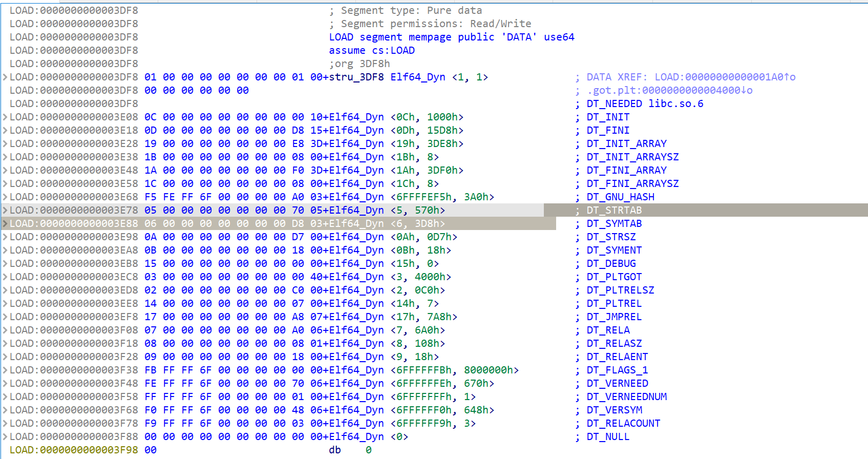The image size is (868, 459).
Task: Click the DT_NEEDED libc.so.6 comment
Action: click(x=645, y=103)
